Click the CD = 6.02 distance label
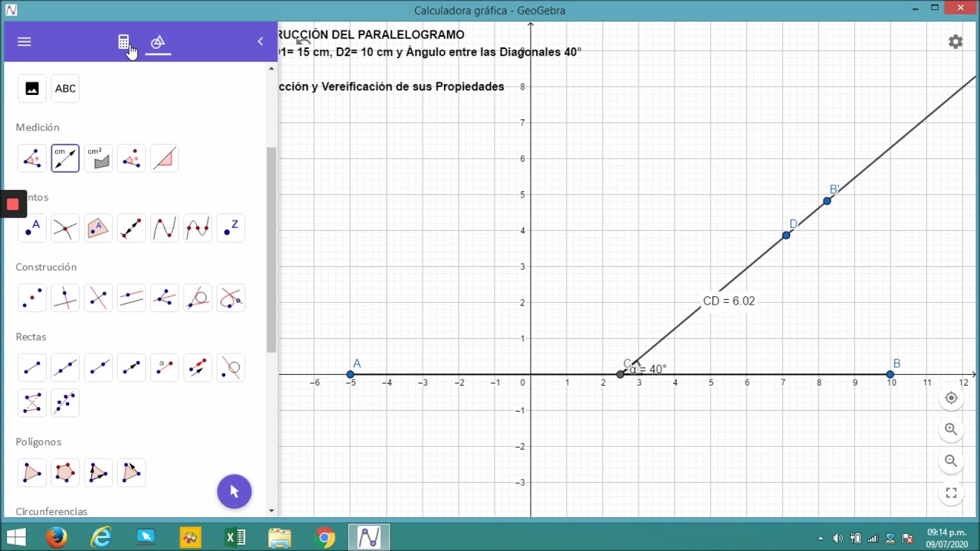The height and width of the screenshot is (551, 980). (x=729, y=301)
